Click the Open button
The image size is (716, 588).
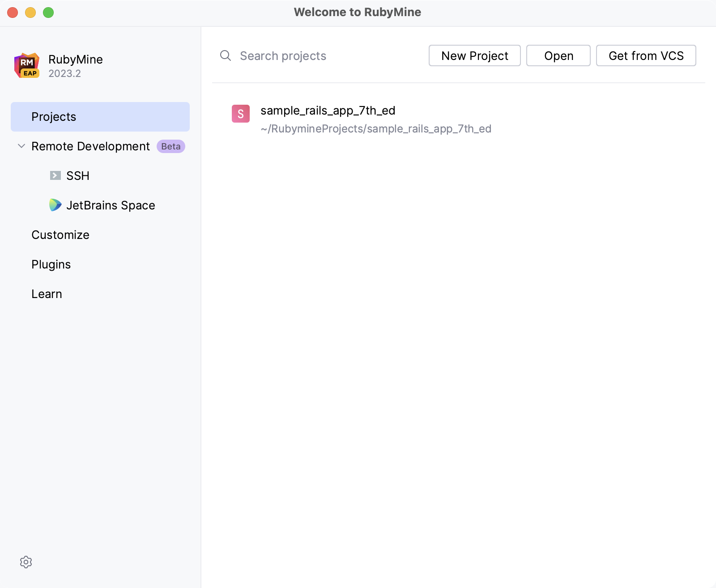point(558,55)
